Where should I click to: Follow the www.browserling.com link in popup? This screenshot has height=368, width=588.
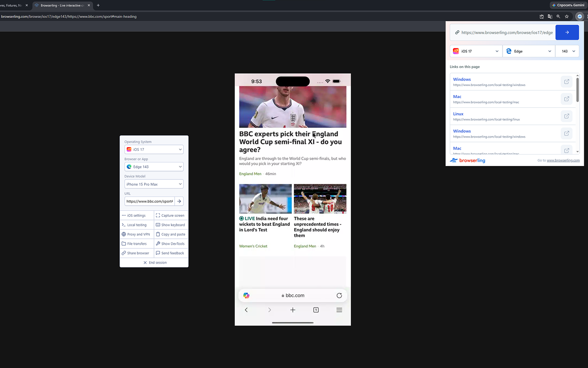point(563,161)
